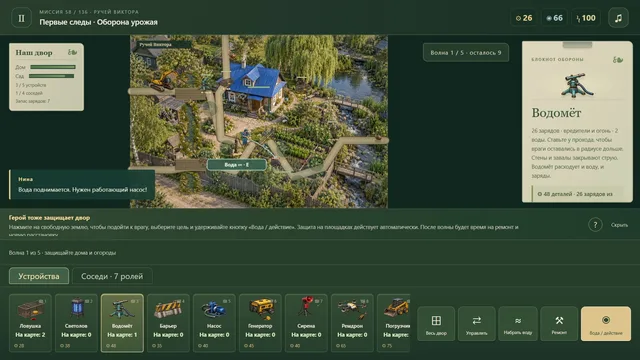Click the Дом health bar
Screen dimensions: 640x360
pyautogui.click(x=53, y=67)
